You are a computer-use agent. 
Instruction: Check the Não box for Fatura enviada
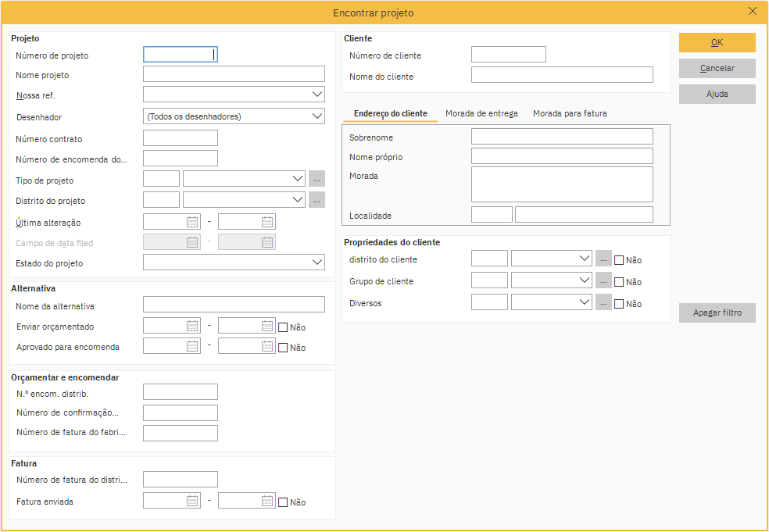click(283, 502)
